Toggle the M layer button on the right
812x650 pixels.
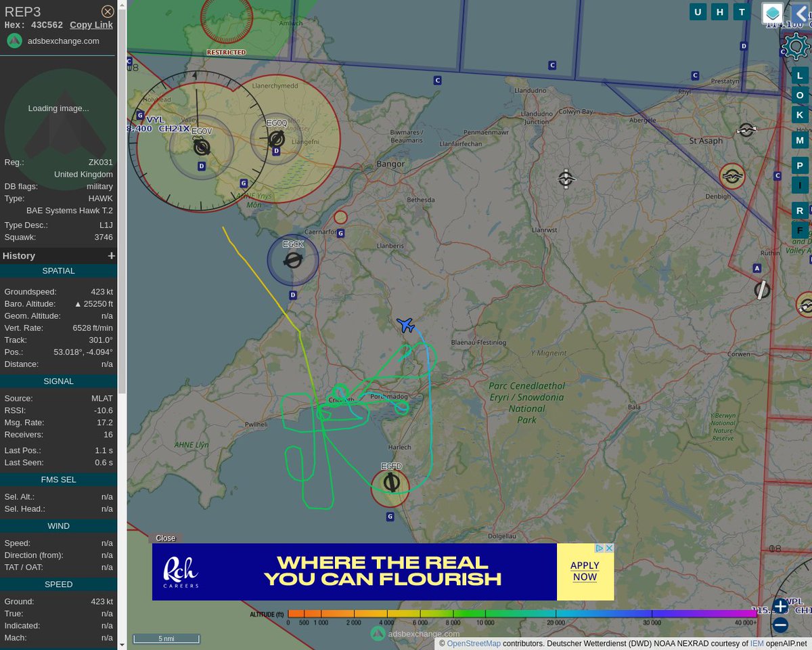click(x=799, y=139)
